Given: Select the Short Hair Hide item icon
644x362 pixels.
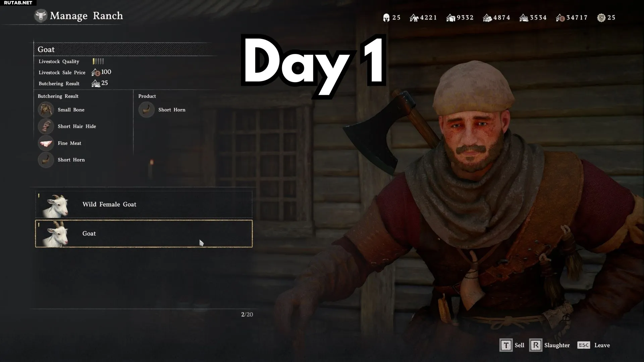Looking at the screenshot, I should [46, 126].
